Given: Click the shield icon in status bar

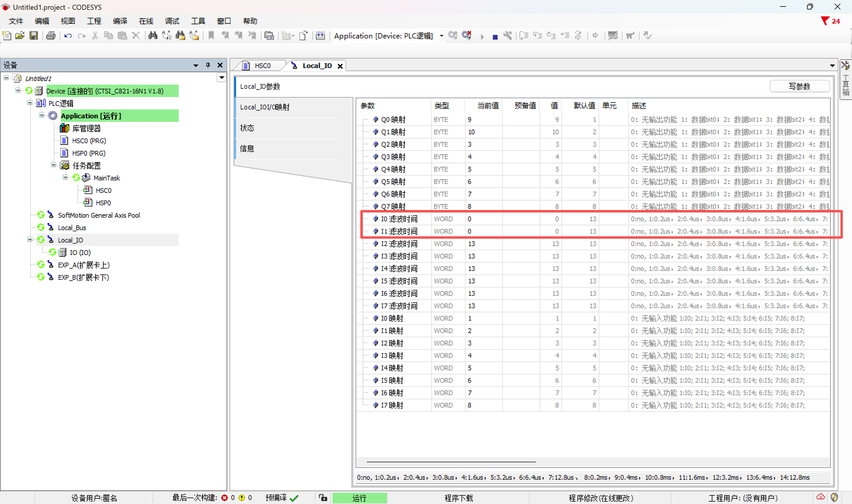Looking at the screenshot, I should click(834, 497).
